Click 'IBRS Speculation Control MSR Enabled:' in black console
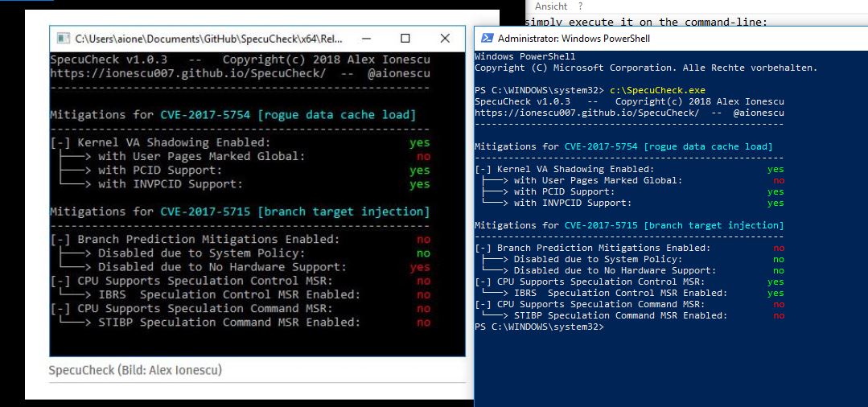 coord(229,294)
